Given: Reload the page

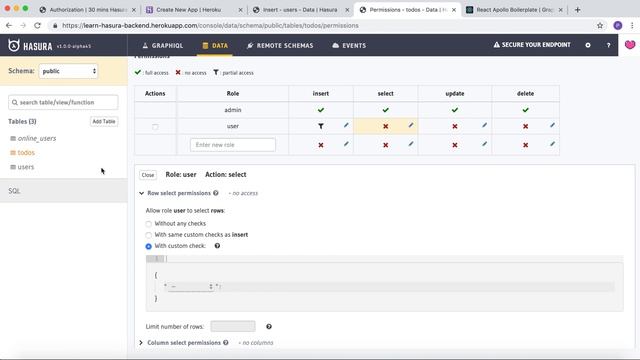Looking at the screenshot, I should (37, 25).
